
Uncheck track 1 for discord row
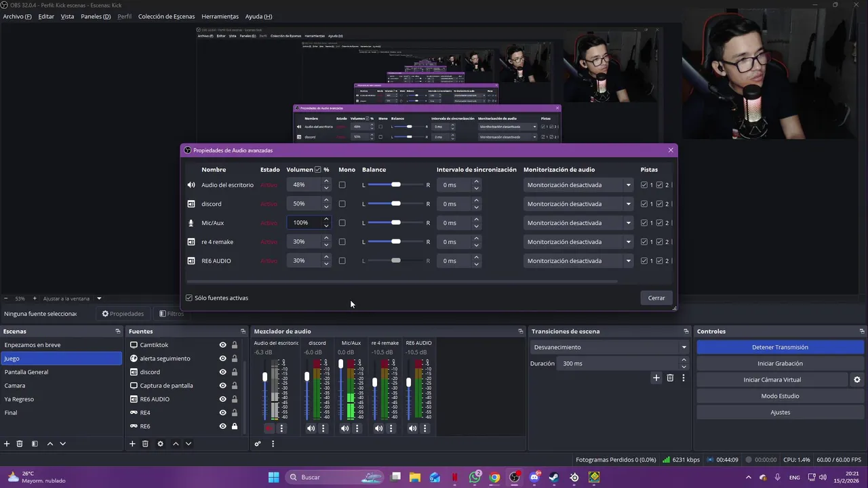pos(644,204)
